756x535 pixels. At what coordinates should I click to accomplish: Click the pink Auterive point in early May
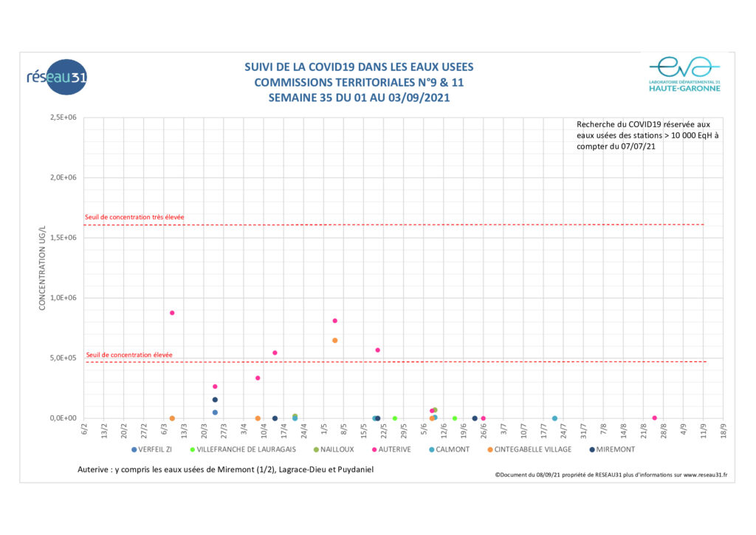pyautogui.click(x=335, y=321)
